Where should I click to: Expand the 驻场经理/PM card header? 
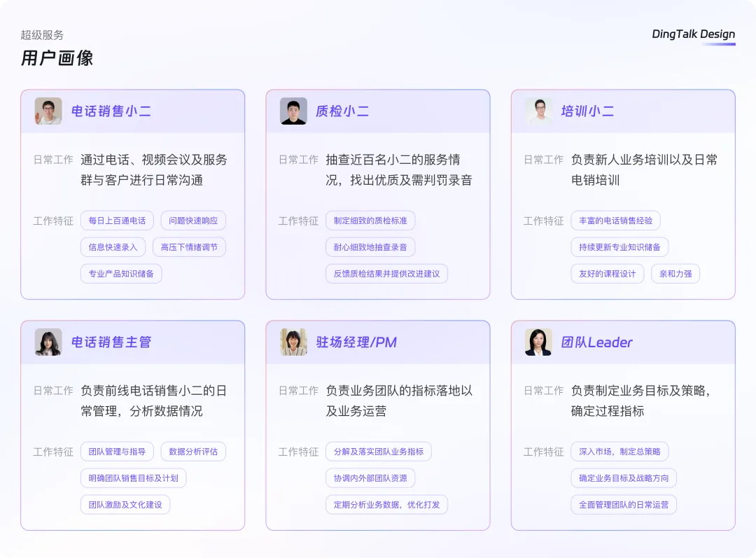tap(378, 342)
